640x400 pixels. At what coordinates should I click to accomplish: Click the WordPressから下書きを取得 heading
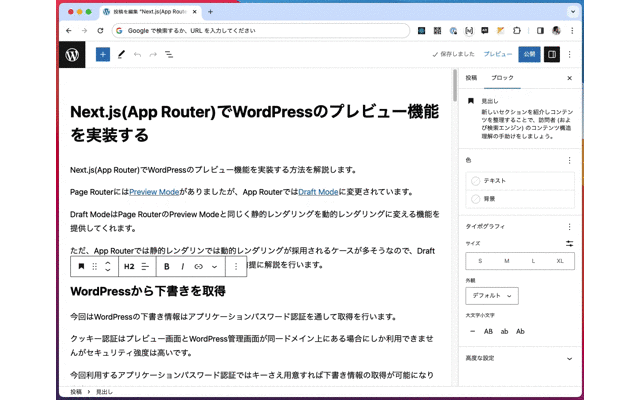[x=148, y=291]
